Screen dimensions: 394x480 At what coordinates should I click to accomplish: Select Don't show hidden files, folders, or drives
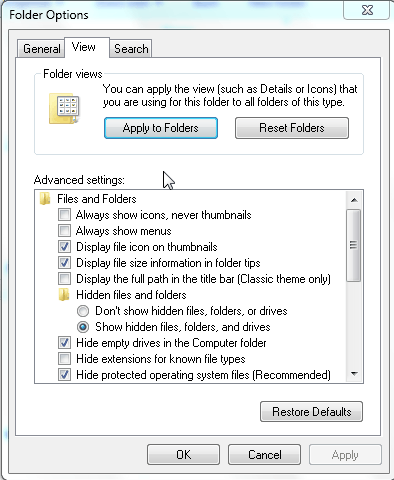tap(83, 311)
